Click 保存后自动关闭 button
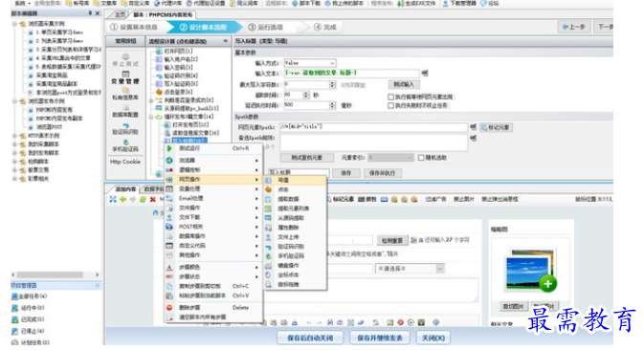 click(310, 339)
